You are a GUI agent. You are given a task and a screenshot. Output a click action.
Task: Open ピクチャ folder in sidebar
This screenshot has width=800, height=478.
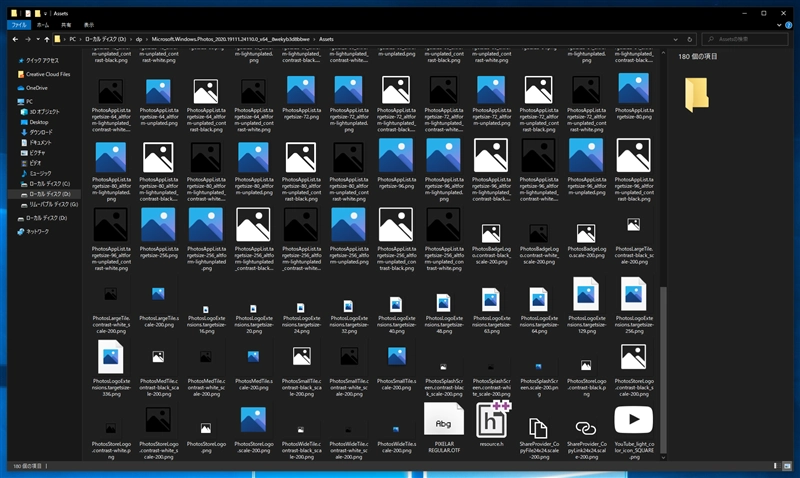click(33, 153)
